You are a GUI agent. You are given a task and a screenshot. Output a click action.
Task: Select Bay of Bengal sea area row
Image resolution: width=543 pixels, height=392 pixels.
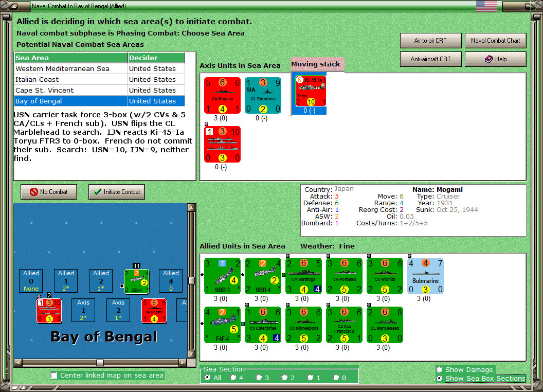(x=100, y=101)
